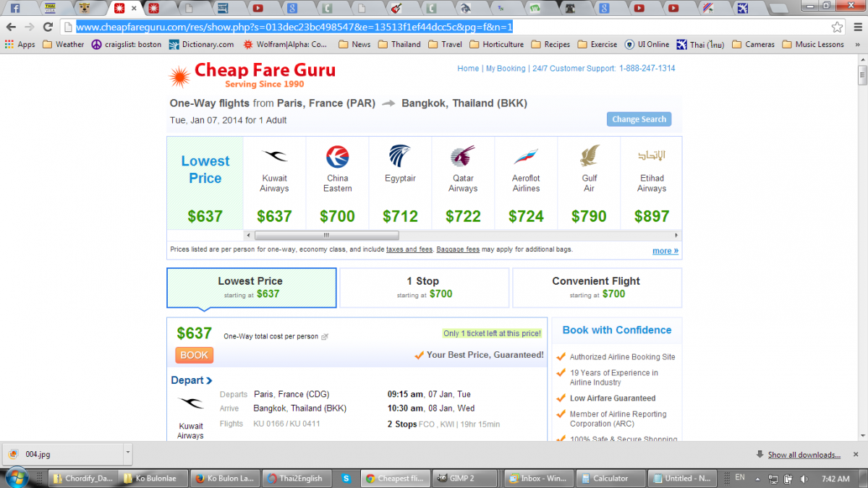The image size is (868, 488).
Task: Switch to Skype in the taskbar
Action: pyautogui.click(x=345, y=479)
